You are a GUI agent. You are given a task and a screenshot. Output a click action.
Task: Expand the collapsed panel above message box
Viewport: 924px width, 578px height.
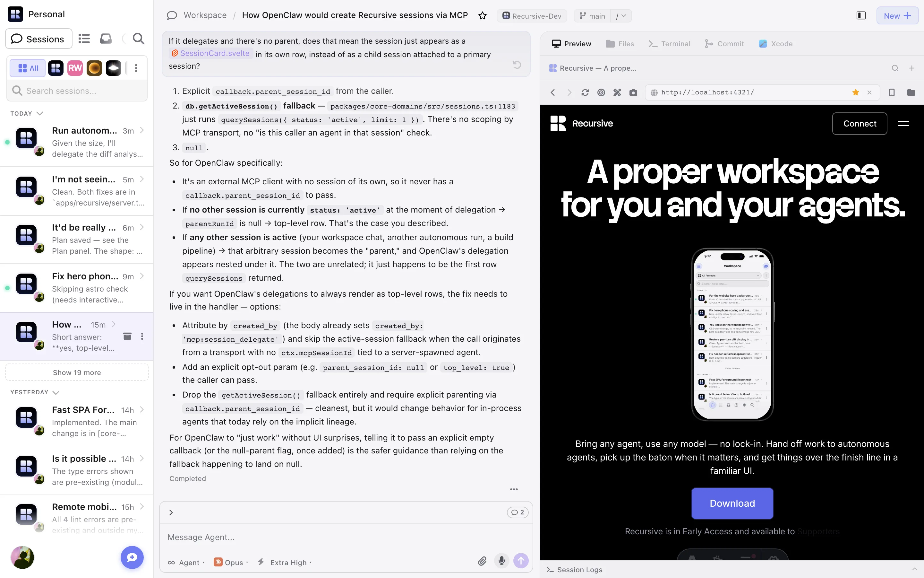[171, 512]
